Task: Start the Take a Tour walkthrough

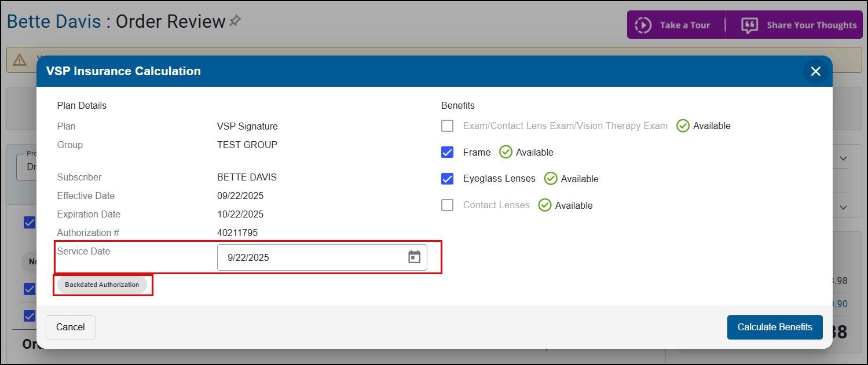Action: [675, 25]
